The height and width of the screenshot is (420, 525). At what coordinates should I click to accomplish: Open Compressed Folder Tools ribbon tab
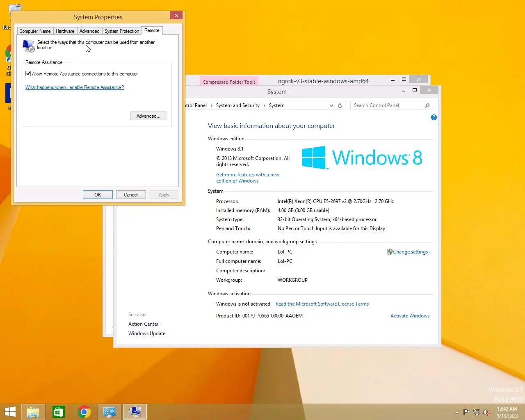point(229,82)
